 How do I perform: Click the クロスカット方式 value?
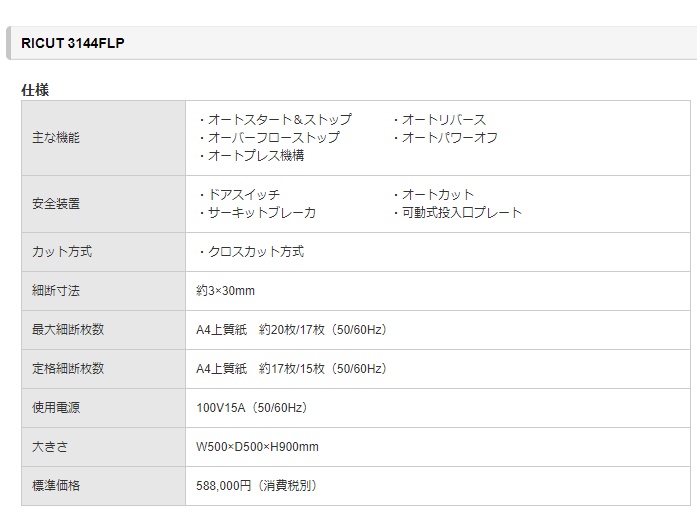(x=251, y=252)
